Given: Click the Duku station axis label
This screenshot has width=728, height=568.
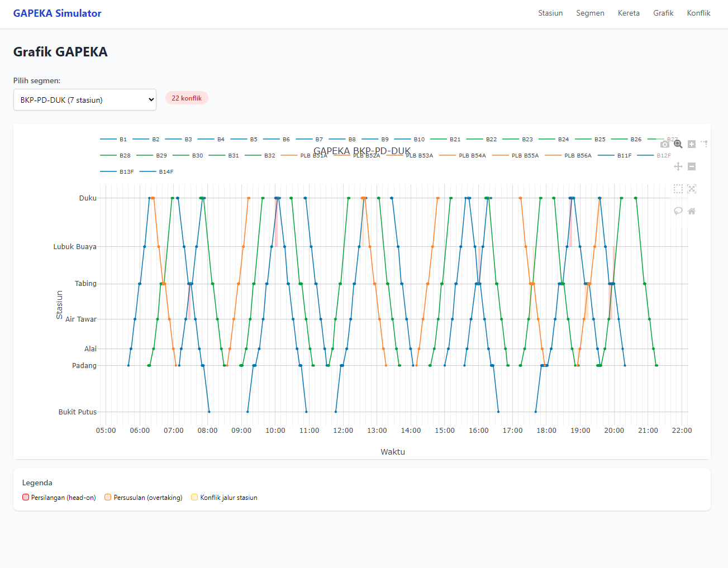Looking at the screenshot, I should (x=88, y=198).
